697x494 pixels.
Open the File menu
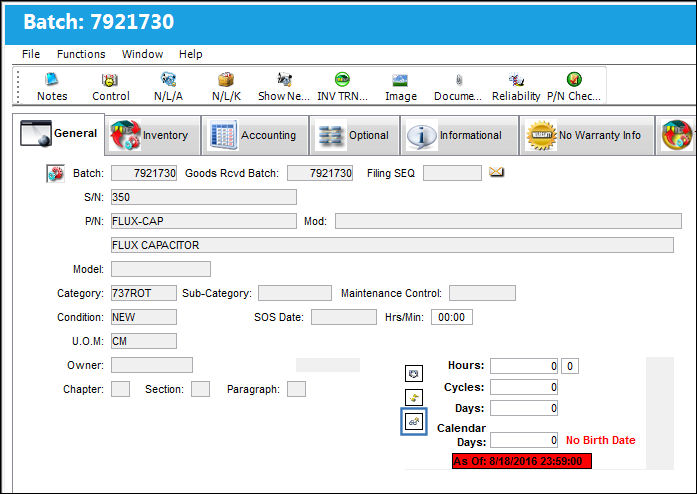tap(31, 54)
